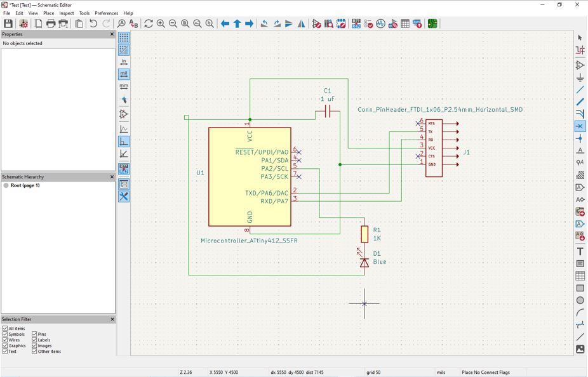
Task: Open the PCB editor icon
Action: [x=432, y=23]
